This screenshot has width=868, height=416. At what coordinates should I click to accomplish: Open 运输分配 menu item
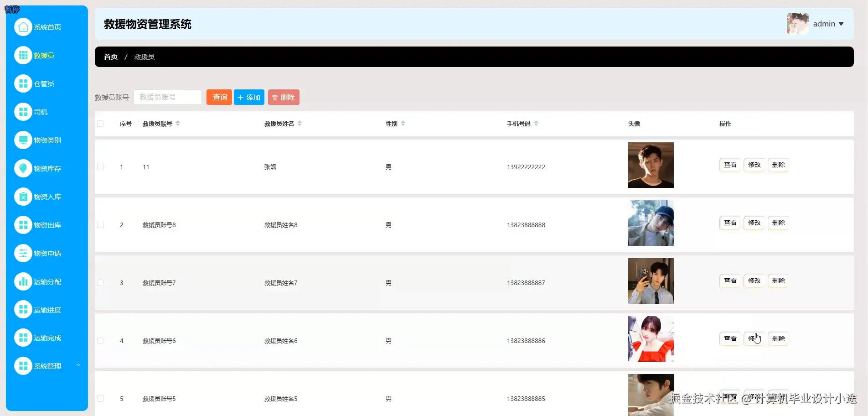point(47,282)
